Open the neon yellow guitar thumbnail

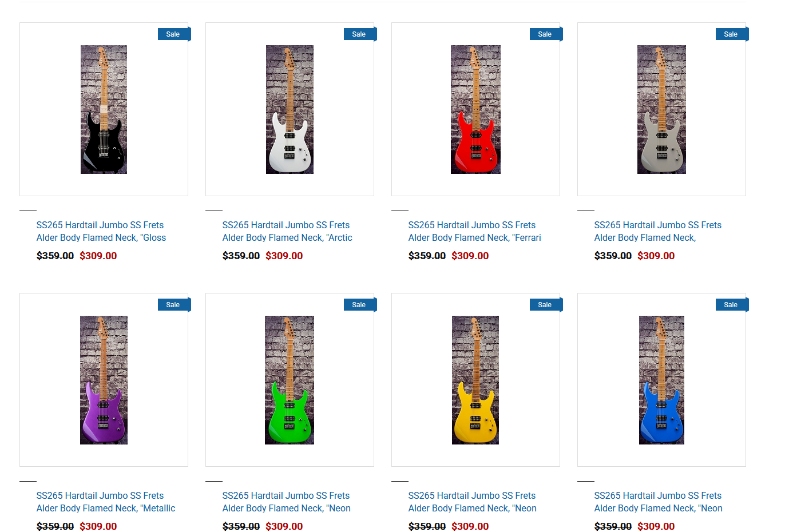click(x=475, y=380)
